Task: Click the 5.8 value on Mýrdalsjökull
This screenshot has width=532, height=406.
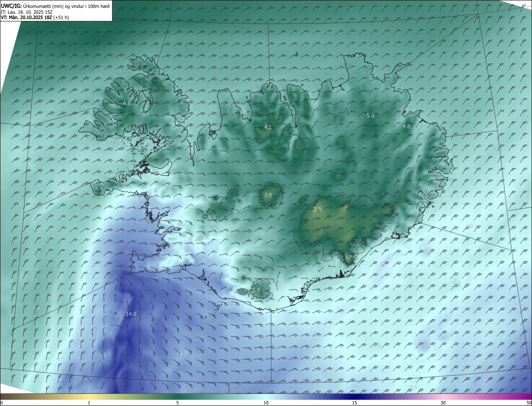Action: tap(256, 290)
